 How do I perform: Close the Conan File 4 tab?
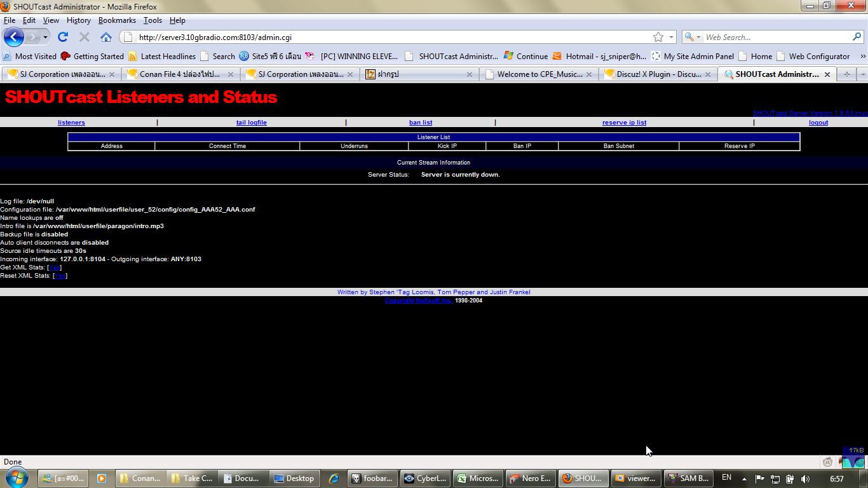pos(230,74)
